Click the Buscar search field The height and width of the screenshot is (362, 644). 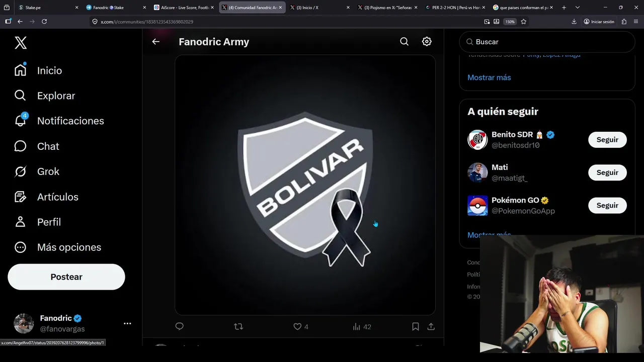(x=547, y=42)
